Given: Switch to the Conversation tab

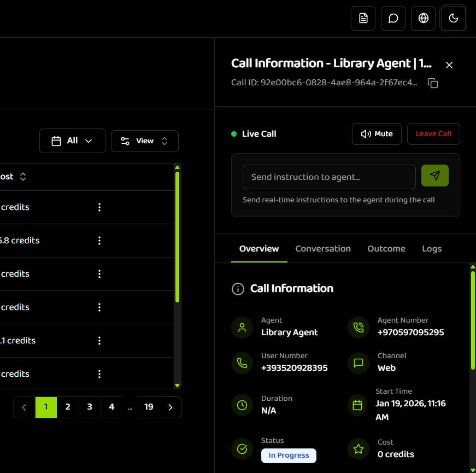Looking at the screenshot, I should click(x=323, y=248).
